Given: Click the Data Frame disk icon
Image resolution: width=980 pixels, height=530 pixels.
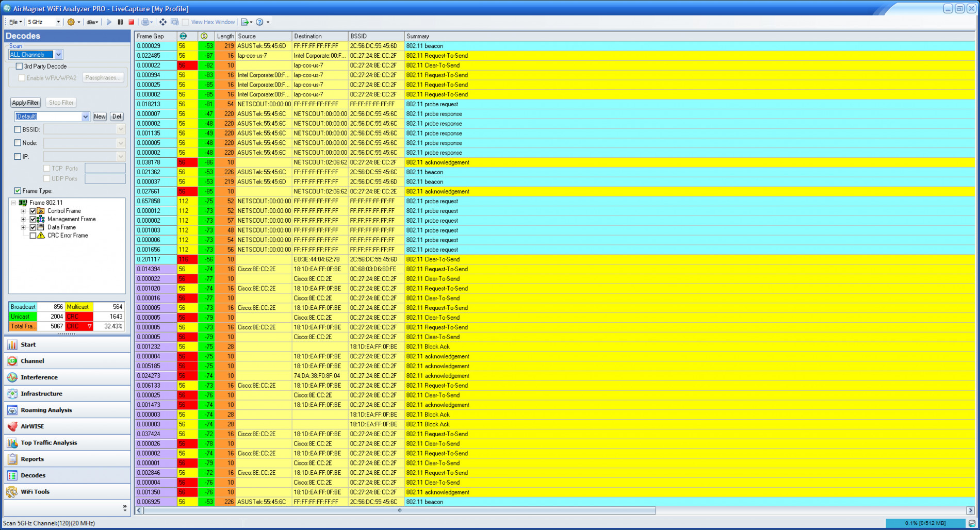Looking at the screenshot, I should click(41, 227).
